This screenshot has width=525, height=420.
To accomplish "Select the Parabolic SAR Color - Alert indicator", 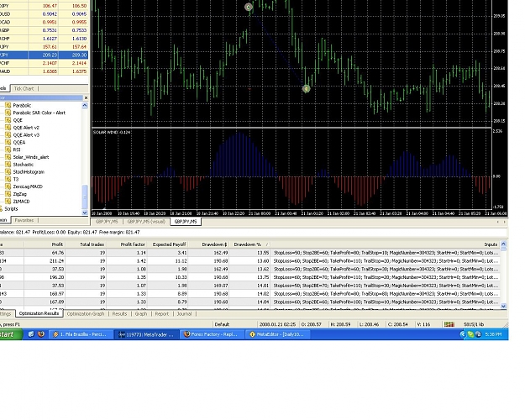I will (x=39, y=113).
